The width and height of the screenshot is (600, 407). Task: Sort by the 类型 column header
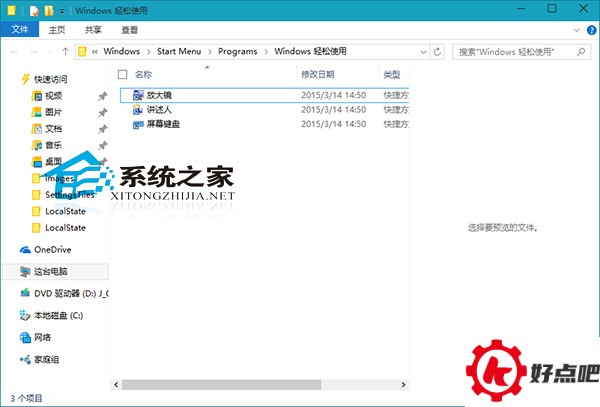[x=392, y=74]
